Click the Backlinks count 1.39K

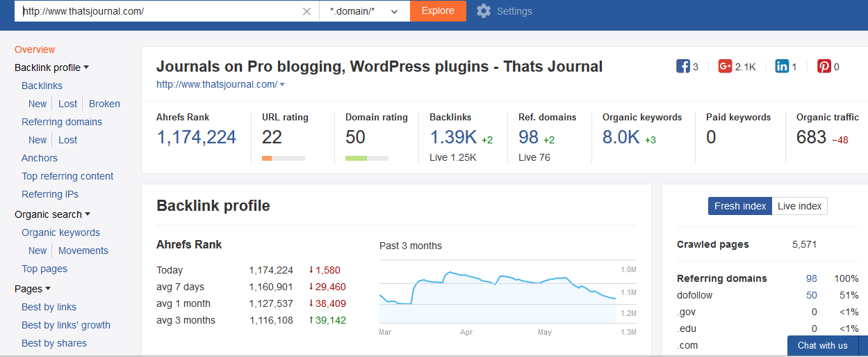452,137
